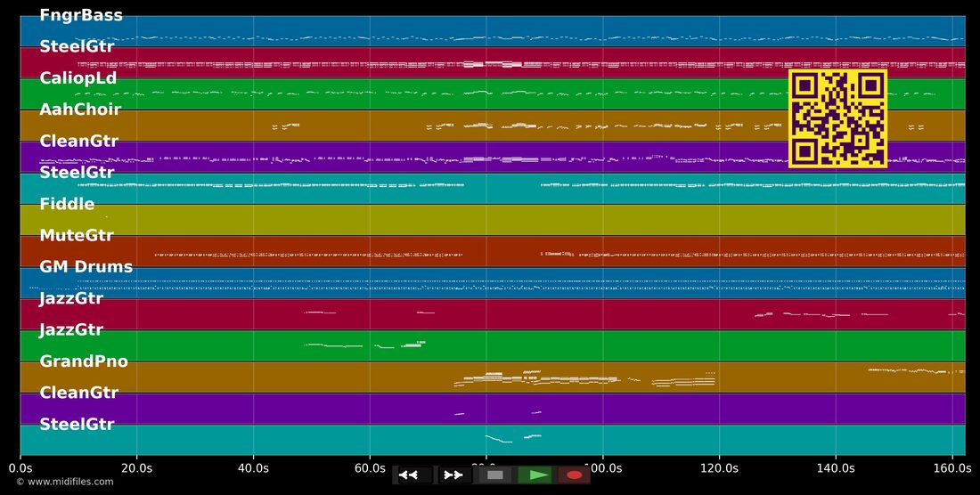Select the GrandPno track label
Screen dimensions: 980x495
coord(84,361)
